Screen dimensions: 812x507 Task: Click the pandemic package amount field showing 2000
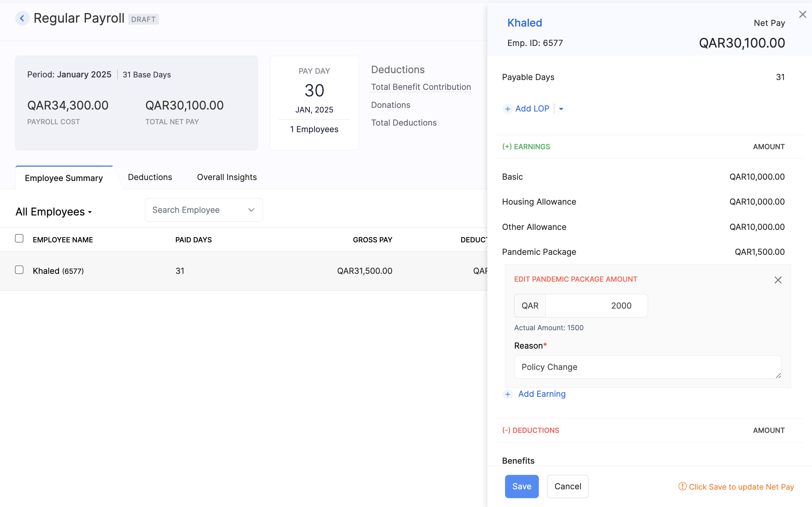tap(597, 305)
